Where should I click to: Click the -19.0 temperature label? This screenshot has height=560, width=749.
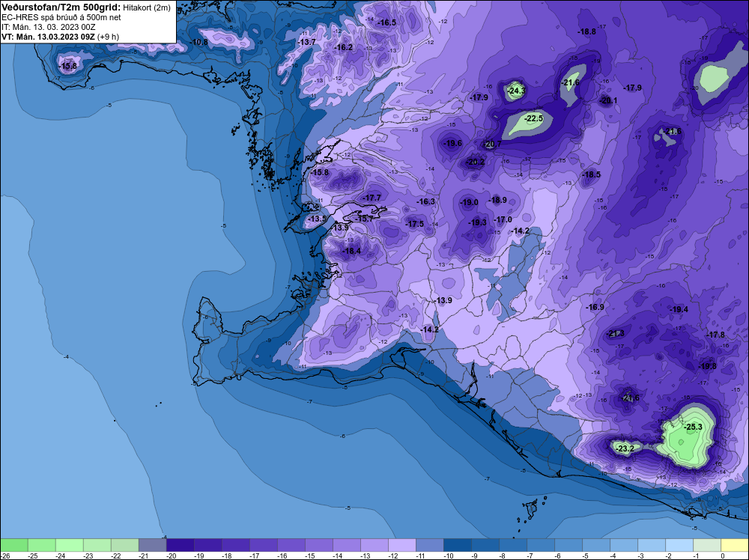tap(469, 202)
